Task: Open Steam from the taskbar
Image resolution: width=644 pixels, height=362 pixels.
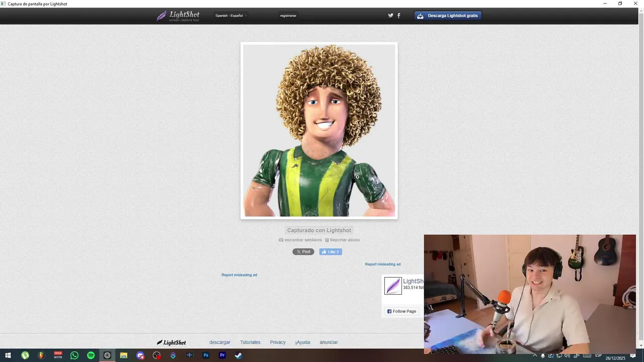Action: click(x=238, y=355)
